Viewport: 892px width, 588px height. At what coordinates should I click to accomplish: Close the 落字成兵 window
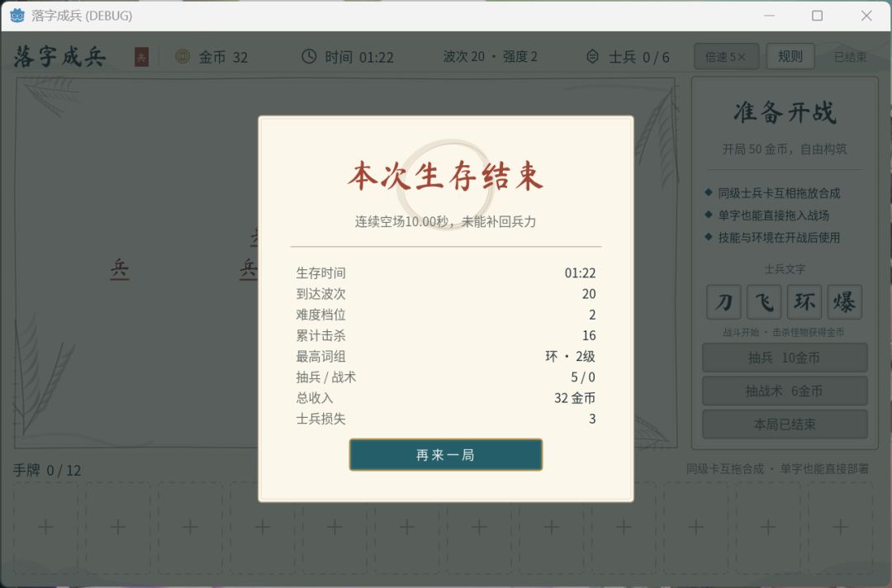(866, 16)
